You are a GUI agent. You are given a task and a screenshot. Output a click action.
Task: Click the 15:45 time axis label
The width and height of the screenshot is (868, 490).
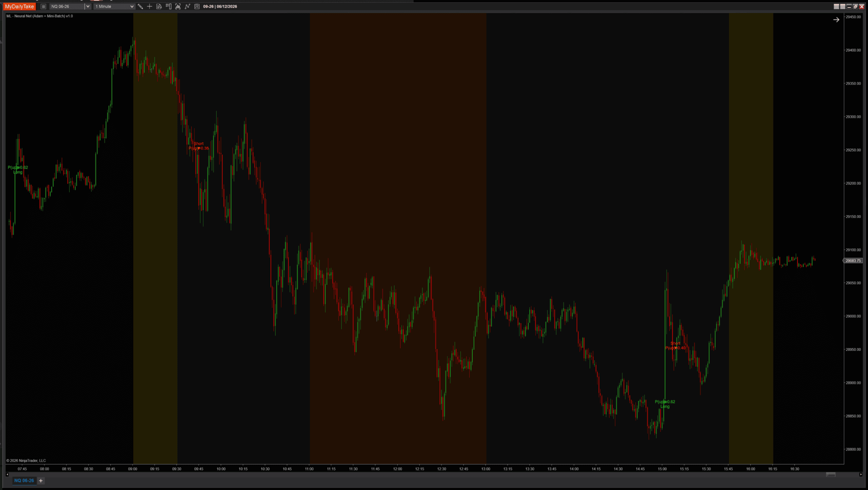728,469
